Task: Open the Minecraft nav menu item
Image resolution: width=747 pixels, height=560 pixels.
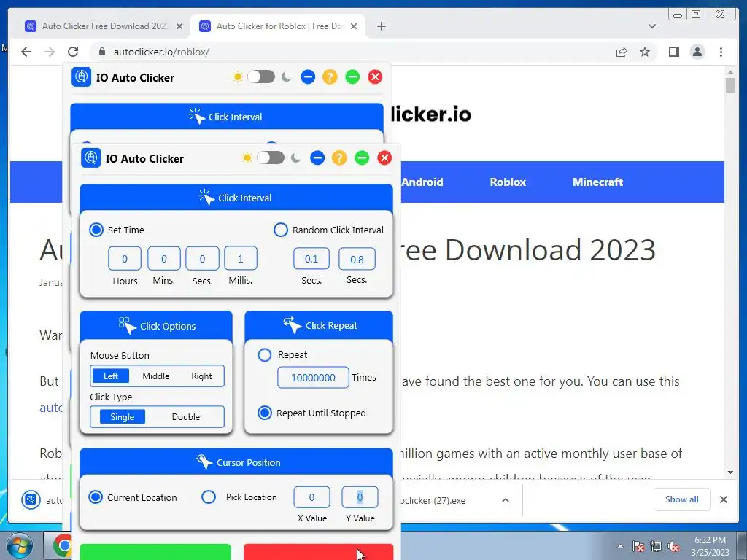Action: click(598, 182)
